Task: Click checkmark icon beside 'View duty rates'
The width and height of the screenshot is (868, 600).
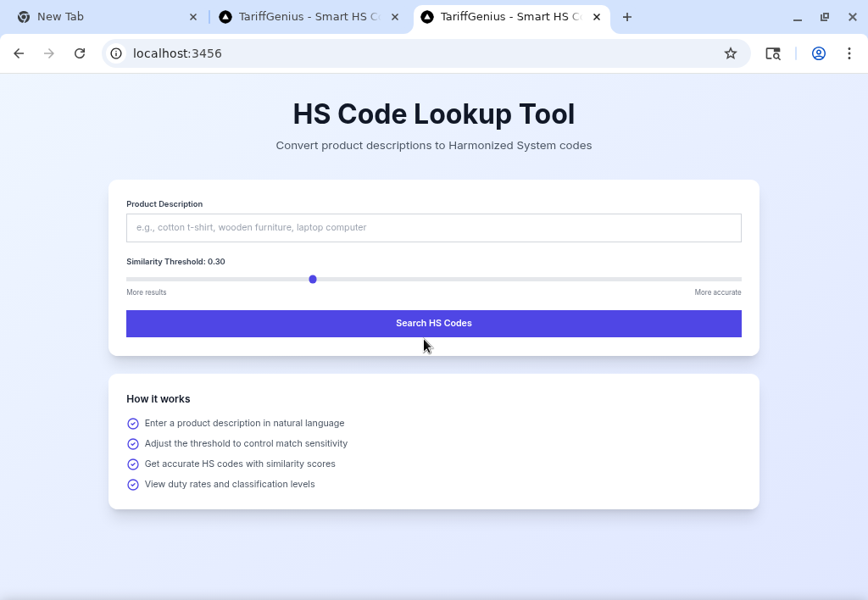Action: (133, 485)
